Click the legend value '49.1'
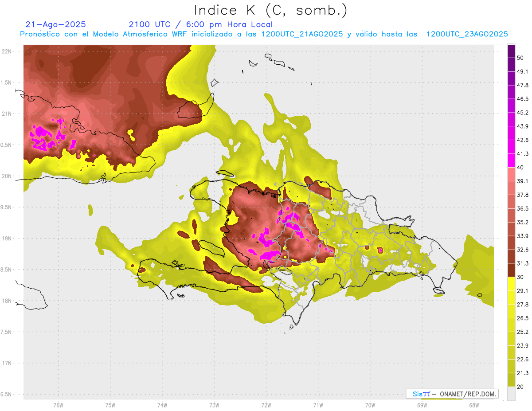 pos(523,71)
